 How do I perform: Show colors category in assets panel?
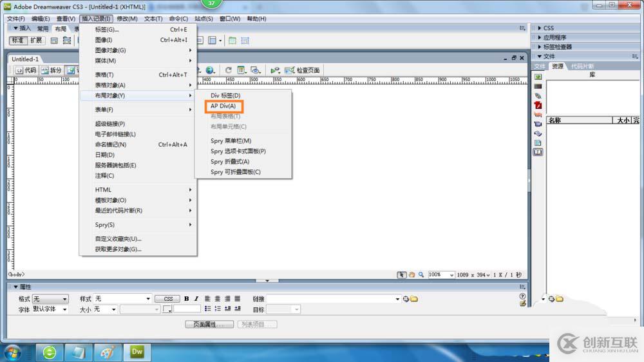(538, 86)
